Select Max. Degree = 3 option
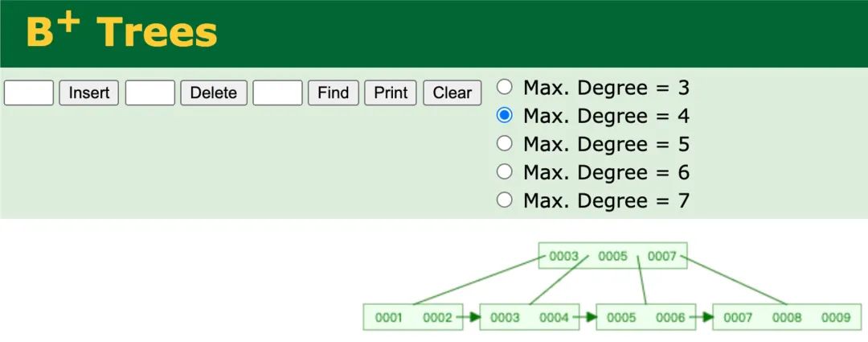Viewport: 868px width, 342px height. (504, 87)
